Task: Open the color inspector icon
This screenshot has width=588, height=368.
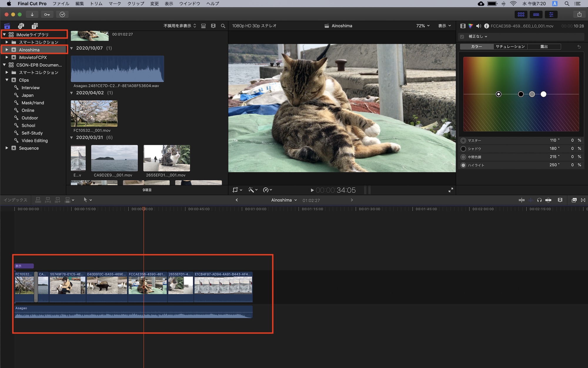Action: pyautogui.click(x=471, y=26)
